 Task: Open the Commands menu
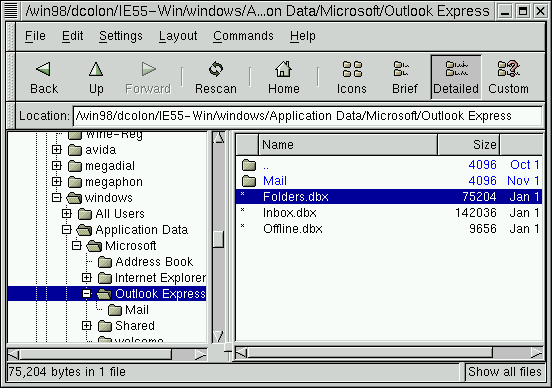[243, 36]
